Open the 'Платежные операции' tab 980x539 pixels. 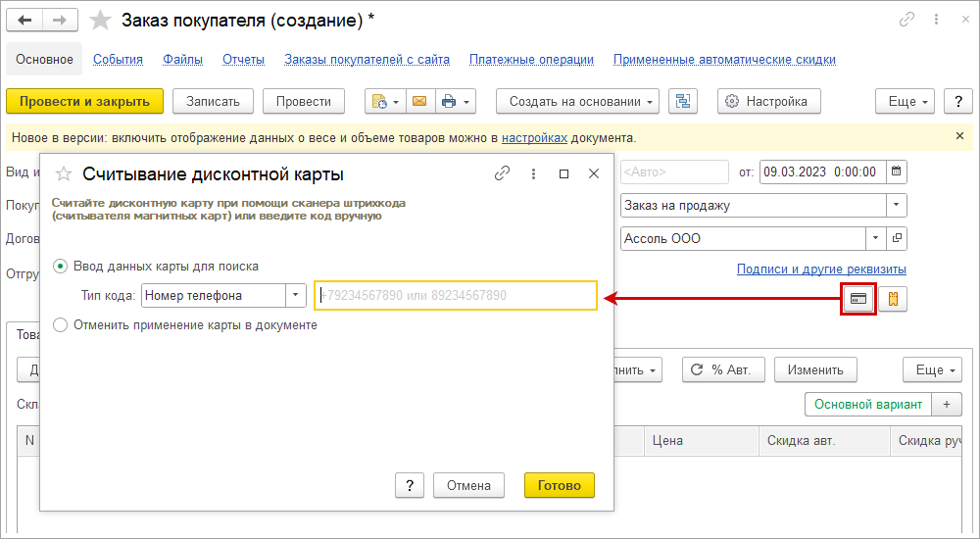[531, 59]
